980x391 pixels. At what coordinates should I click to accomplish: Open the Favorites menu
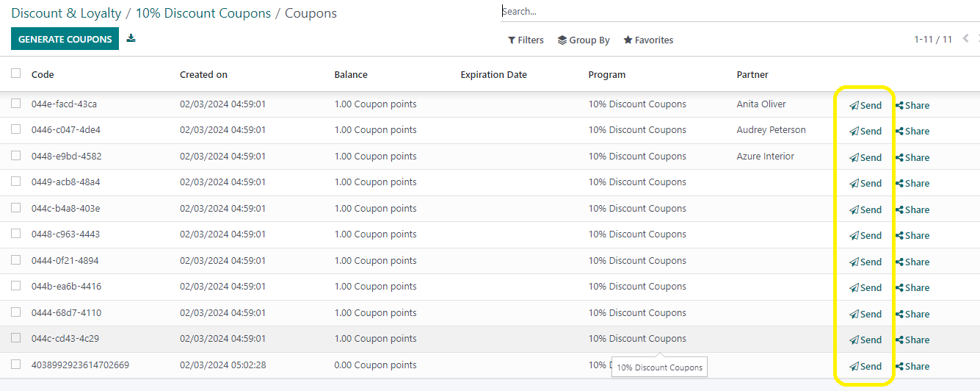point(648,40)
